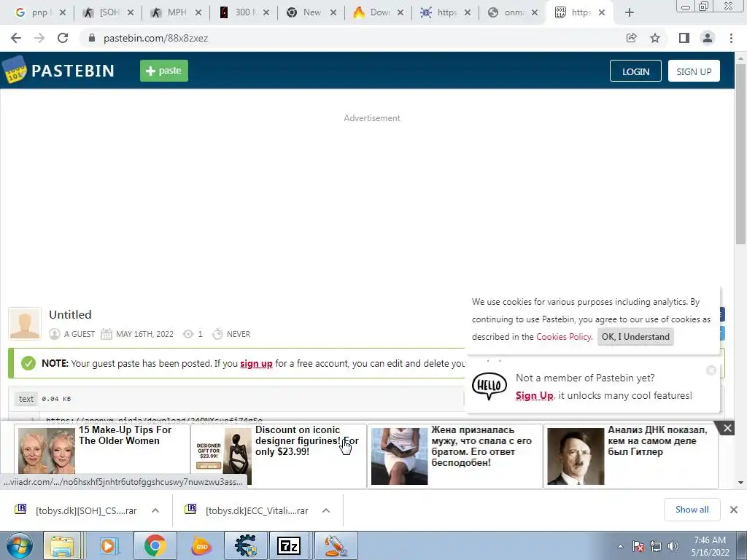Go back with the browser back arrow
Screen dimensions: 747x560
pos(16,38)
